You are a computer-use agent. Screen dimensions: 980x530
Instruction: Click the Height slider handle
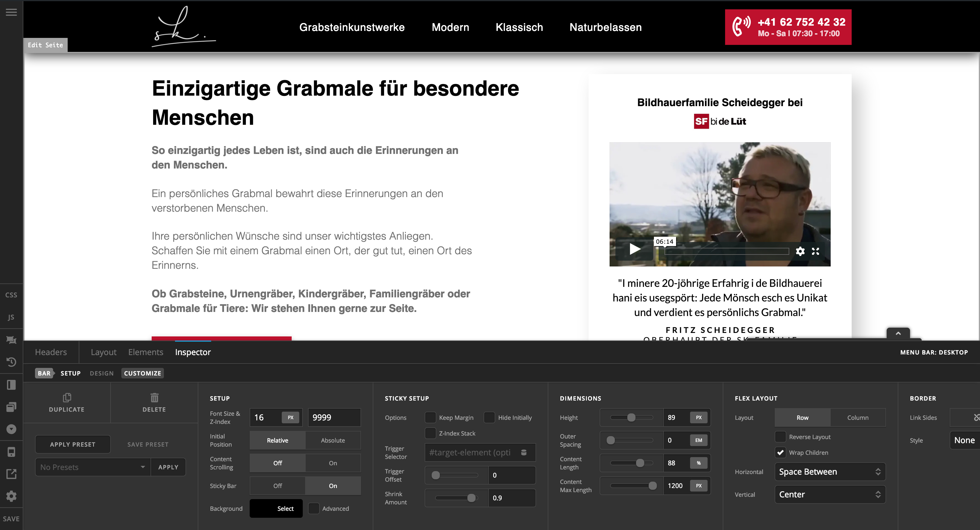(631, 417)
